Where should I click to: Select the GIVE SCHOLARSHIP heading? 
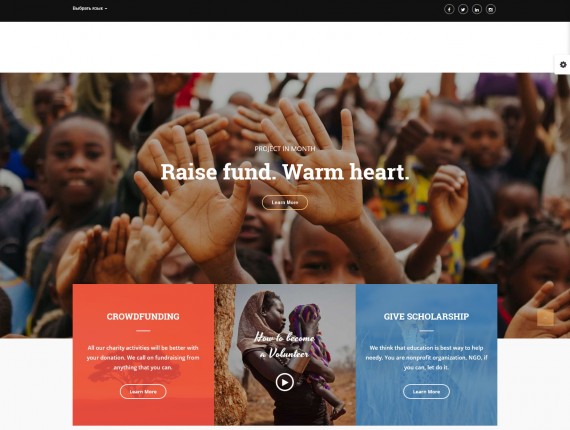coord(426,316)
